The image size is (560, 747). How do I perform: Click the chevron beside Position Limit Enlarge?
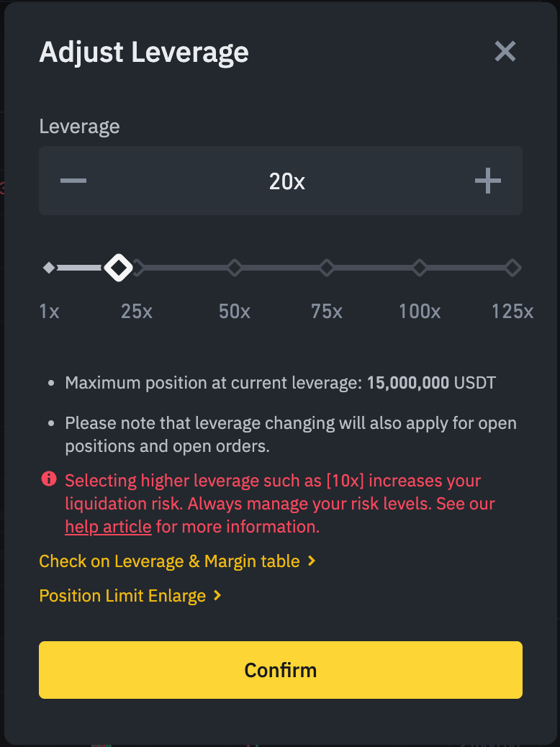point(216,596)
